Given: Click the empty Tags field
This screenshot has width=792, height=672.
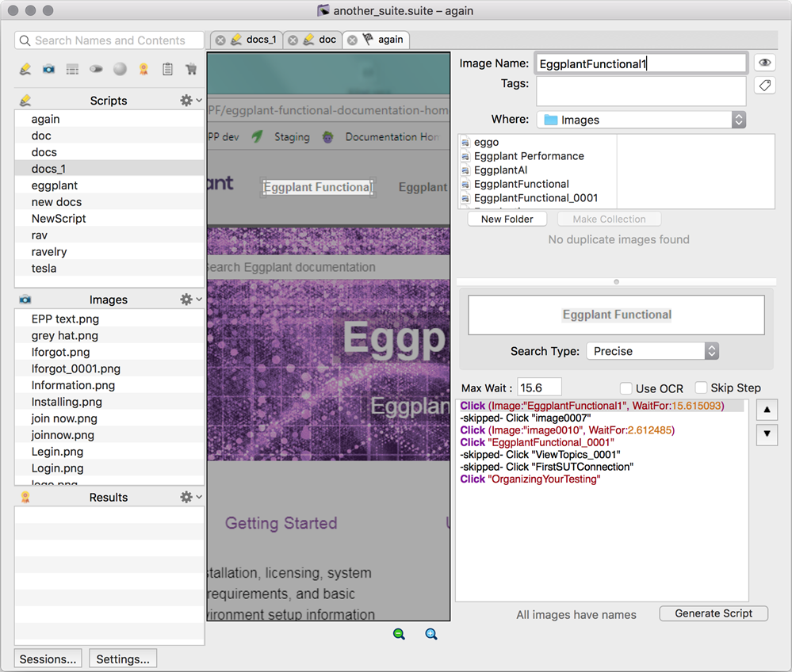Looking at the screenshot, I should (x=641, y=91).
